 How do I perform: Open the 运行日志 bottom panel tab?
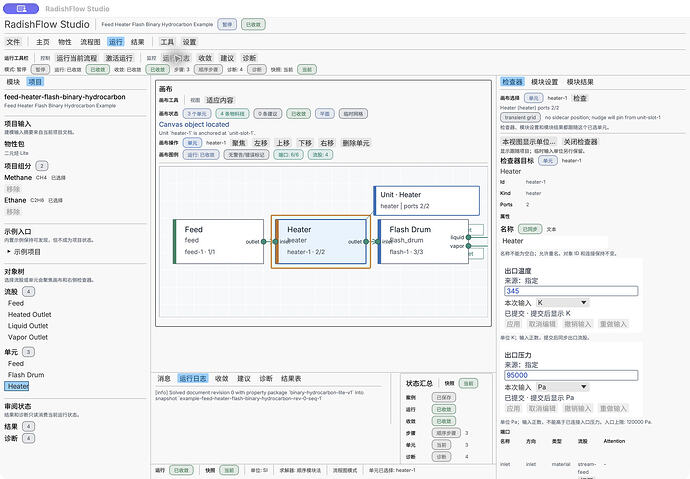tap(193, 378)
